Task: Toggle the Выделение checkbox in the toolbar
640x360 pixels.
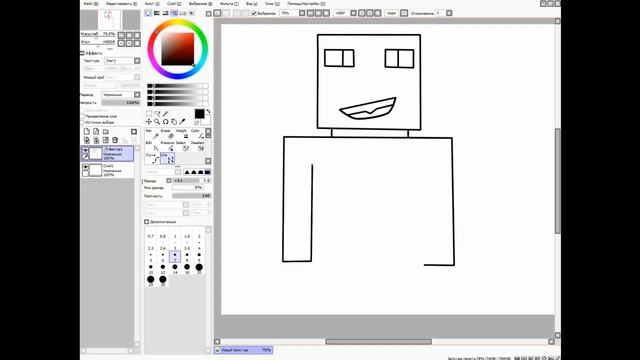Action: tap(254, 13)
